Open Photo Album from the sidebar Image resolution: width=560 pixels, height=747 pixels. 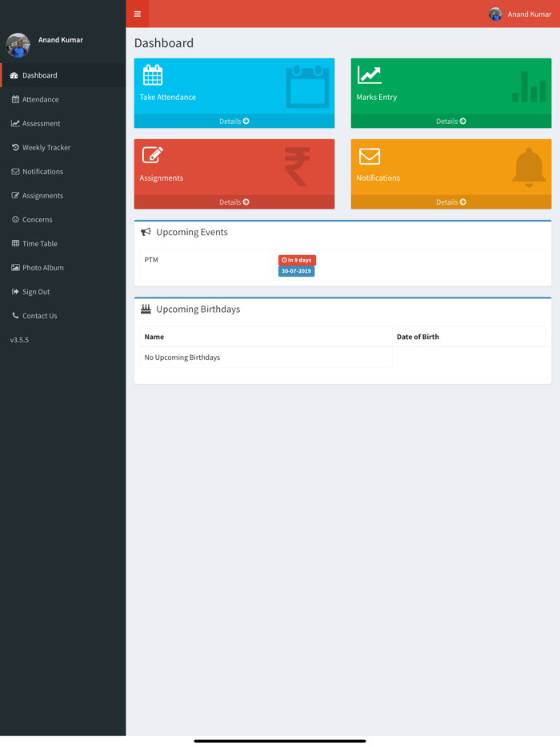click(x=63, y=268)
